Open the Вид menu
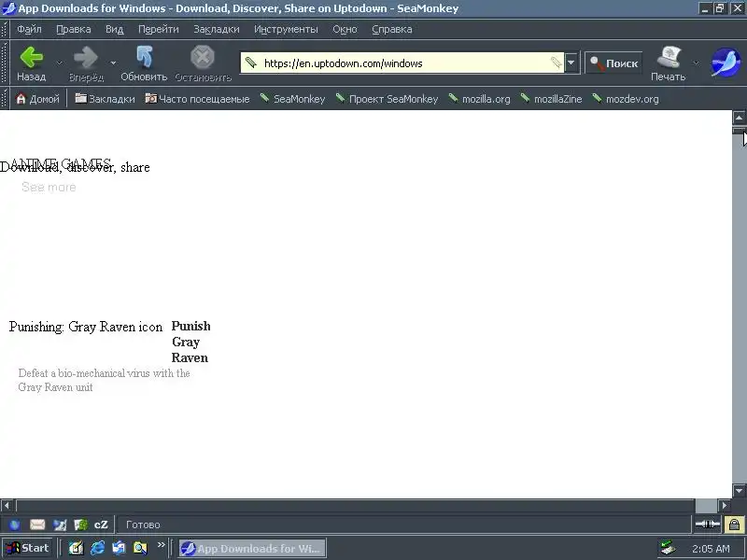Screen dimensions: 747x560 click(x=114, y=30)
